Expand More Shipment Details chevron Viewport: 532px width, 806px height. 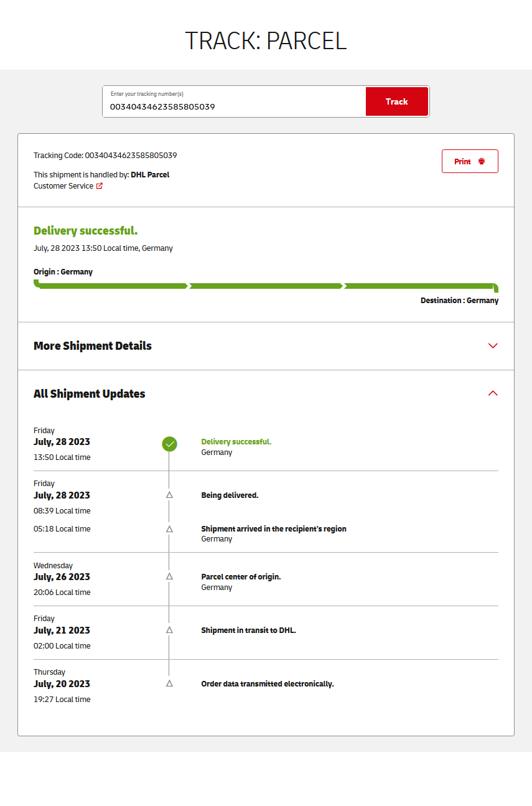(x=493, y=345)
